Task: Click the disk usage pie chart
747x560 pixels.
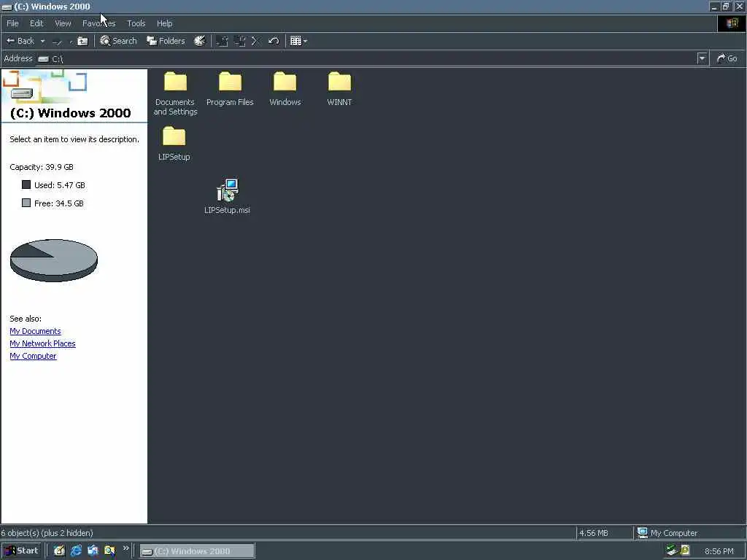Action: pos(54,260)
